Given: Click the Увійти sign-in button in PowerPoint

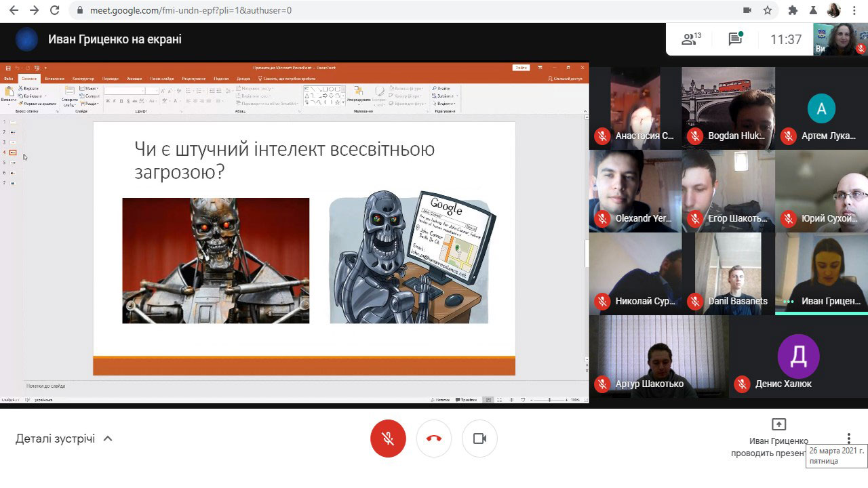Looking at the screenshot, I should click(521, 68).
